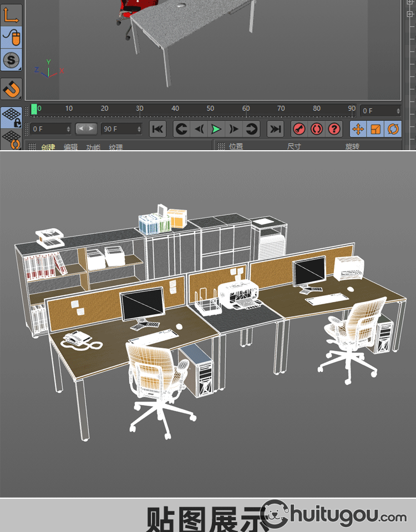Adjust the current frame field stepper arrows

coord(398,111)
